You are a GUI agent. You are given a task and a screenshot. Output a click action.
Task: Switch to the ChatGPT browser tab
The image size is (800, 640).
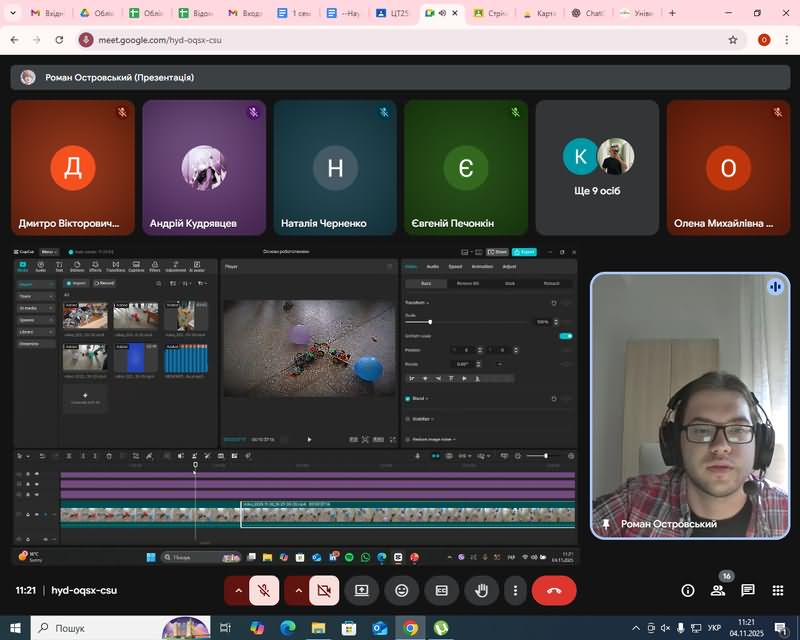pos(590,13)
